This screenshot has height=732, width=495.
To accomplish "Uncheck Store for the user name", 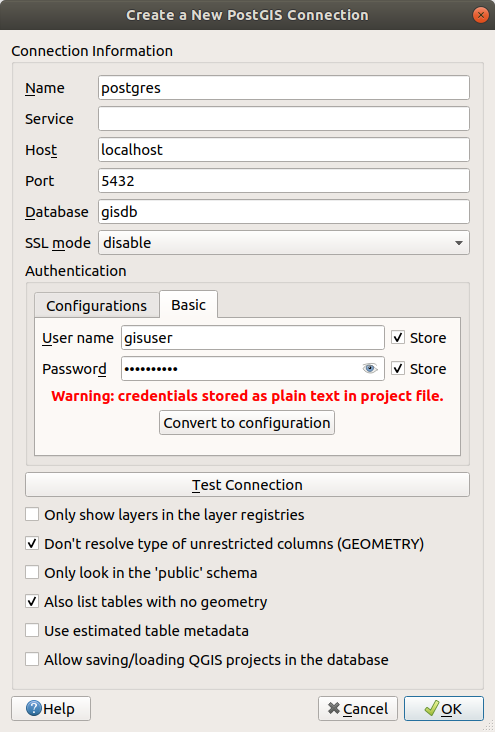I will [x=398, y=338].
